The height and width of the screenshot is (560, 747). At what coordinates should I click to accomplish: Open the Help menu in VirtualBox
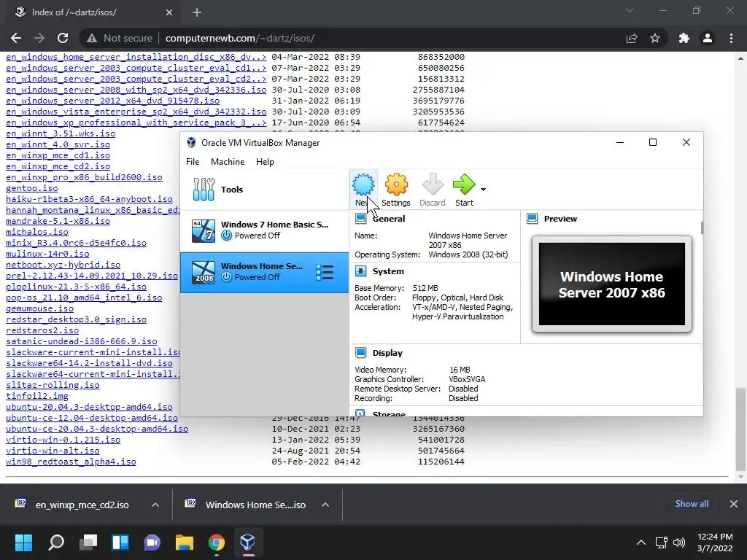[265, 162]
